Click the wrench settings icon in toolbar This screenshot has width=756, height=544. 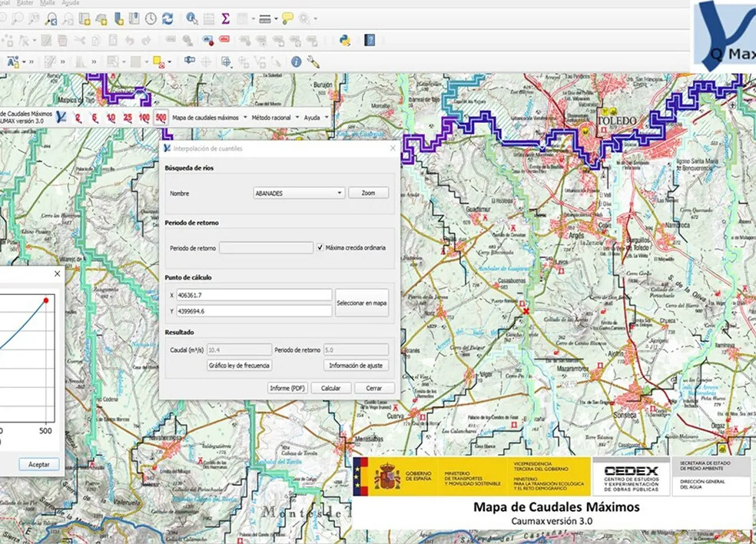[313, 62]
